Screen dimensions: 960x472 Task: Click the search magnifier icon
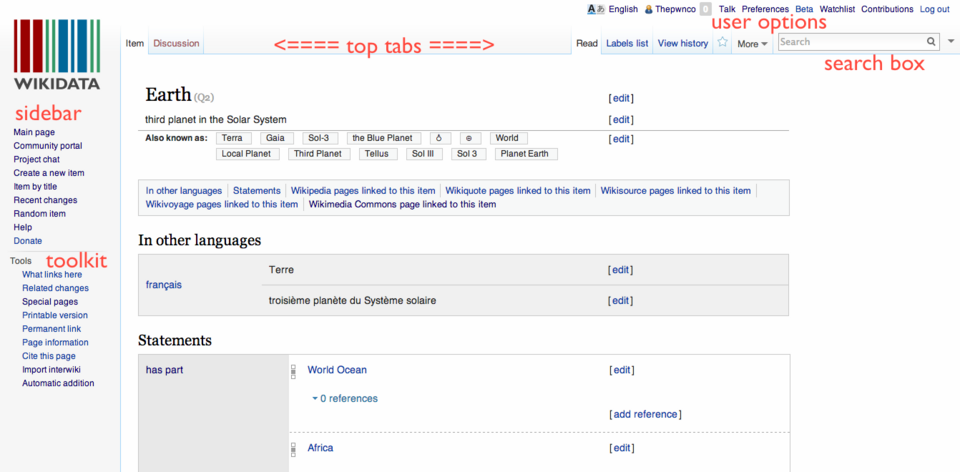click(931, 42)
